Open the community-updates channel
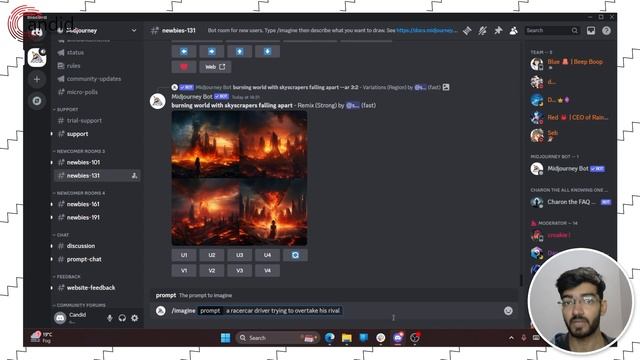640x360 pixels. pyautogui.click(x=94, y=79)
